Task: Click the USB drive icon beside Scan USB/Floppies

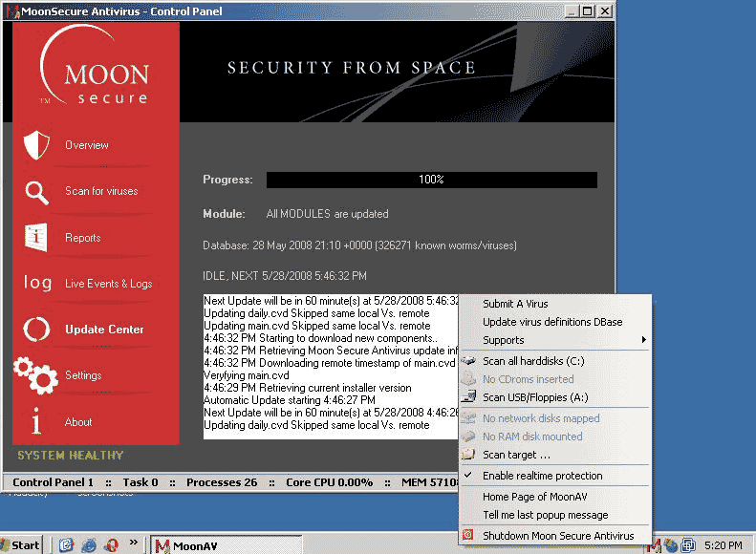Action: coord(468,397)
